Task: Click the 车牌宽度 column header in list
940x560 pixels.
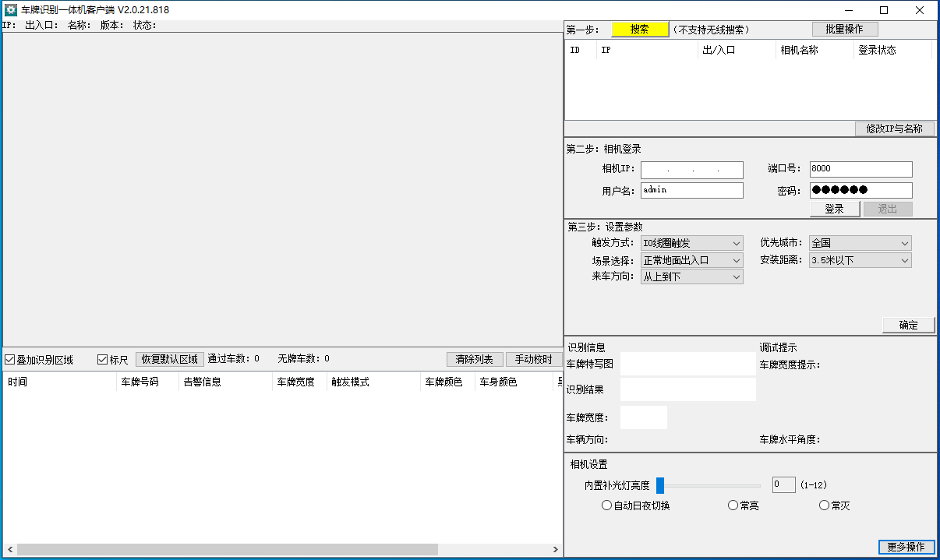Action: click(x=299, y=382)
